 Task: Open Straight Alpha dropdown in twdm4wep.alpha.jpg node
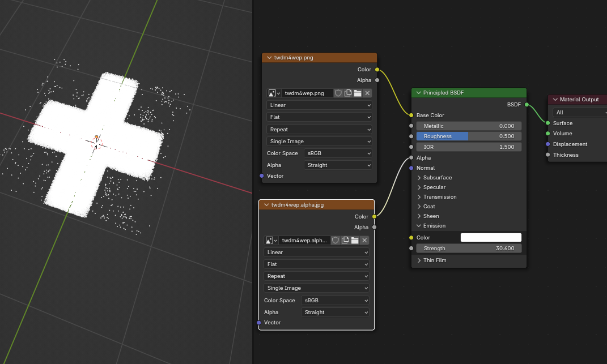coord(336,312)
